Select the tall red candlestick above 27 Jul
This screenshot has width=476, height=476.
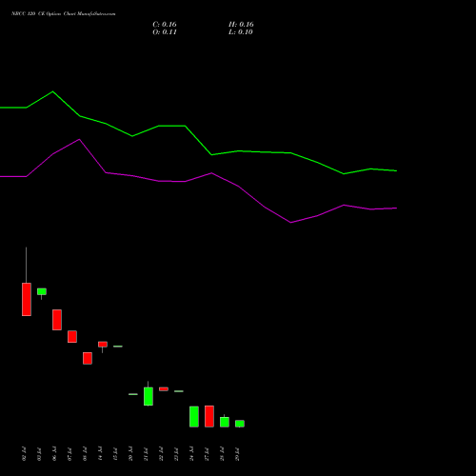coord(209,416)
